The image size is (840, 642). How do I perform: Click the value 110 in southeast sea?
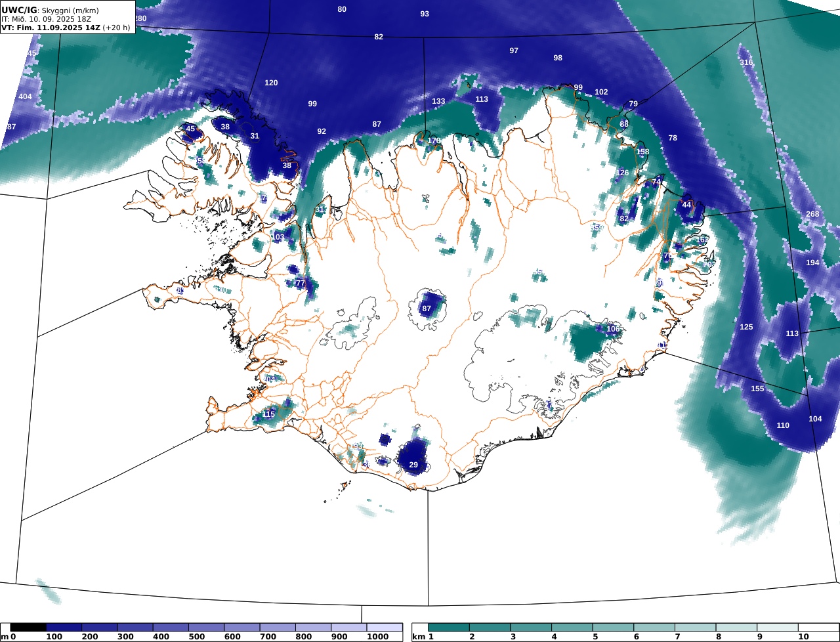[783, 425]
